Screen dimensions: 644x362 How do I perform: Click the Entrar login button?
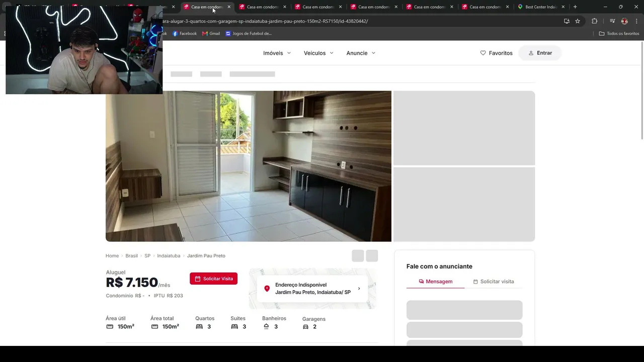540,53
